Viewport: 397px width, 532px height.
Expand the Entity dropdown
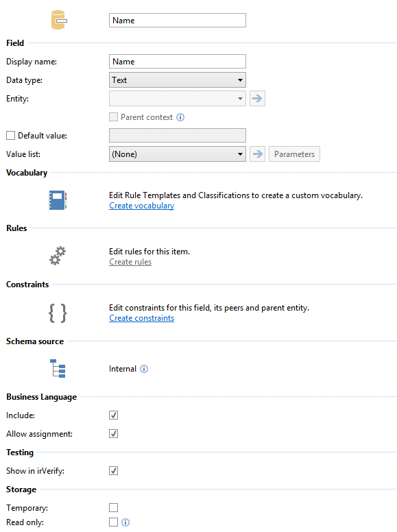178,99
